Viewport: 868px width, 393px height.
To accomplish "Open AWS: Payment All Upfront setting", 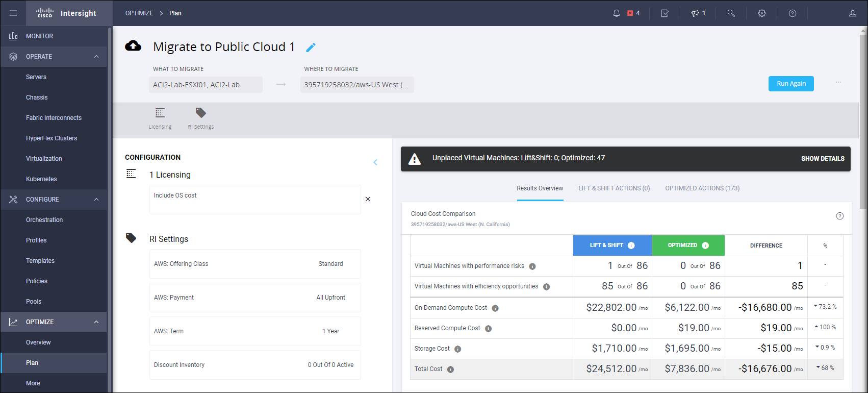I will 255,298.
